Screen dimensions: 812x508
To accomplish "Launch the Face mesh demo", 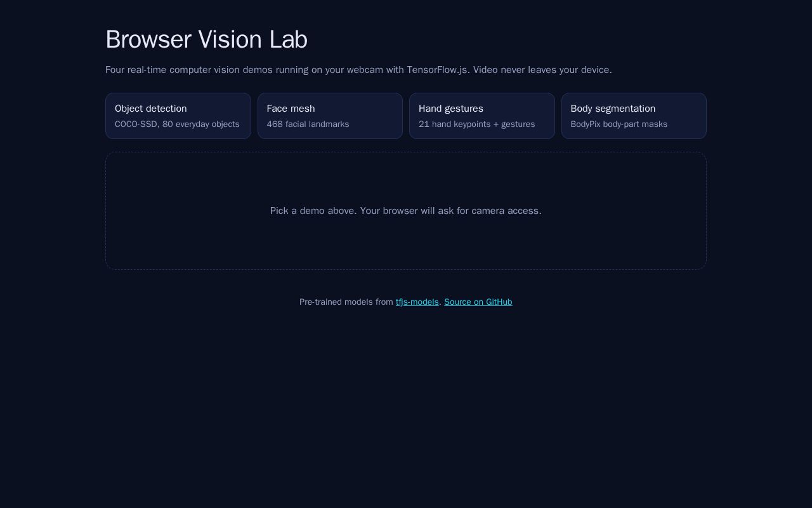I will pos(330,116).
